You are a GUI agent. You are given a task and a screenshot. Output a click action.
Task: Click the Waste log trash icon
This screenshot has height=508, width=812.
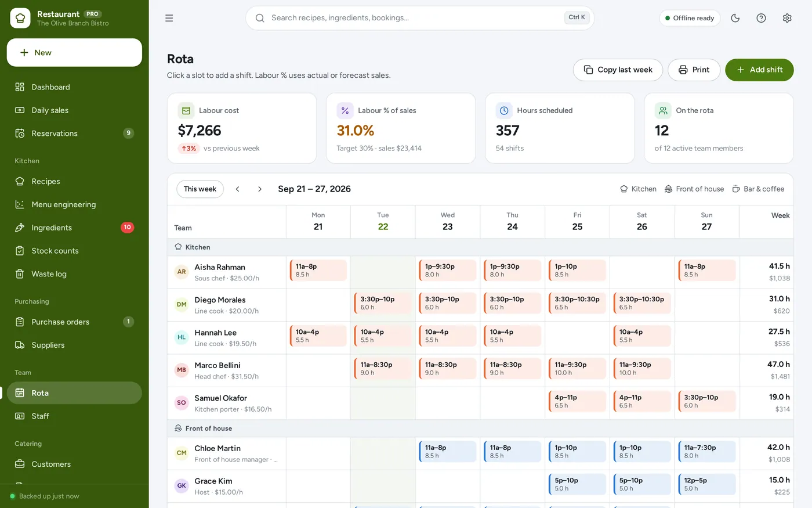point(20,274)
